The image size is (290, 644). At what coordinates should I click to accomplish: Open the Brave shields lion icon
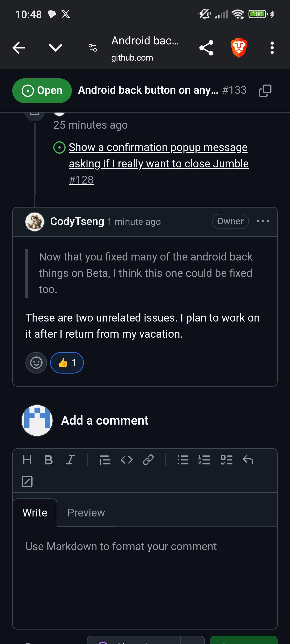(239, 47)
